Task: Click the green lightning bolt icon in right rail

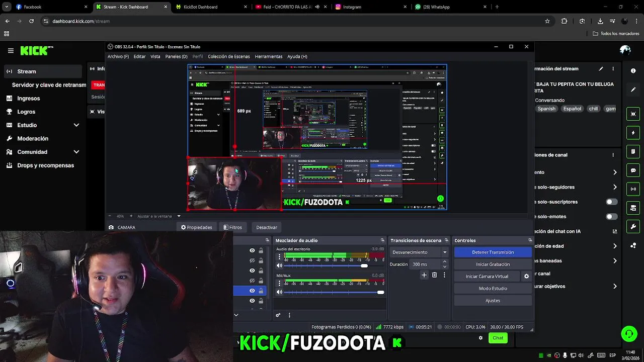Action: [633, 133]
